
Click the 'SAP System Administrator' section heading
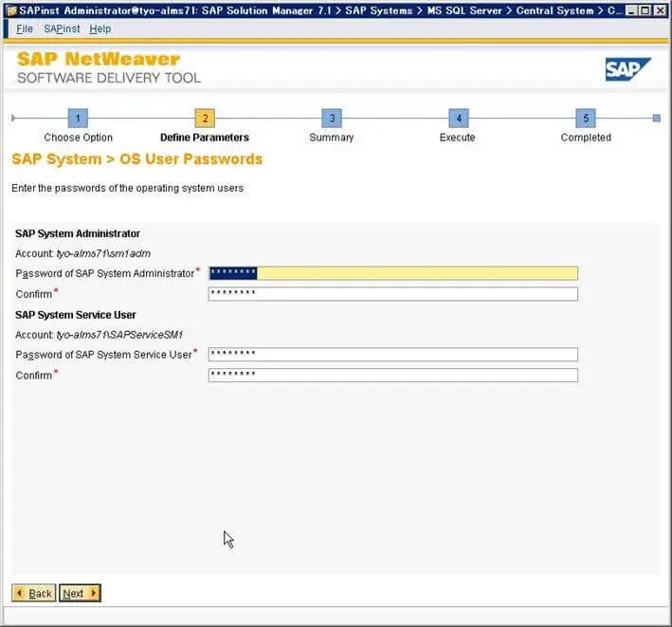pos(78,233)
